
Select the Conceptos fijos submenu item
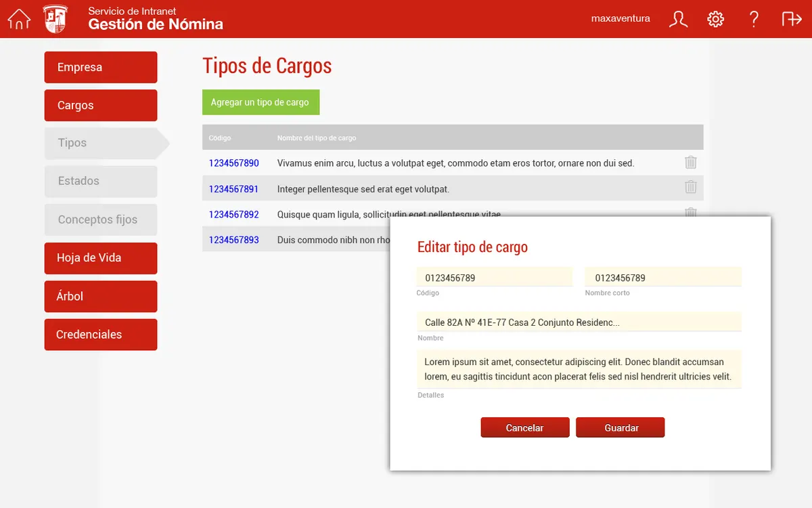[x=101, y=219]
